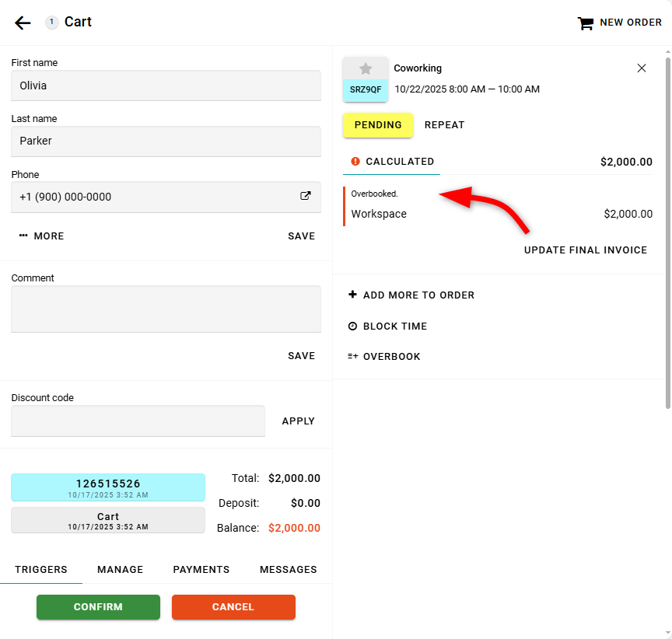Open the Pending status selector
672x639 pixels.
click(378, 125)
